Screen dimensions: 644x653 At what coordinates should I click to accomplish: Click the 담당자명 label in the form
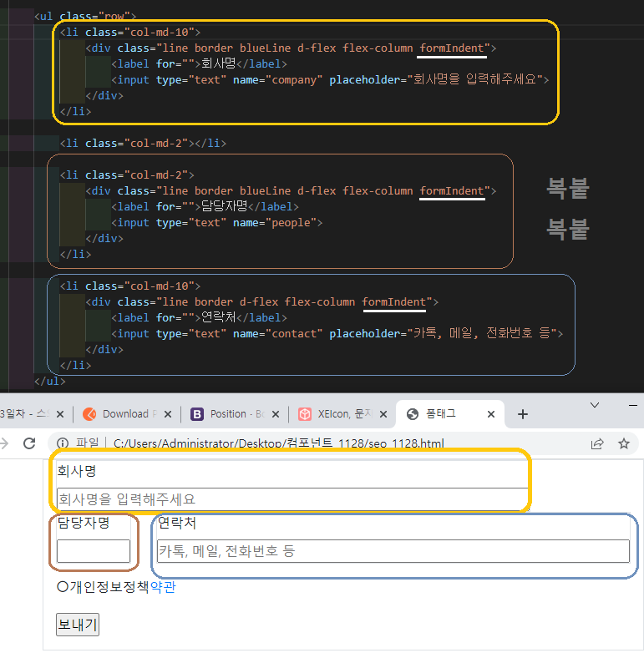[84, 523]
